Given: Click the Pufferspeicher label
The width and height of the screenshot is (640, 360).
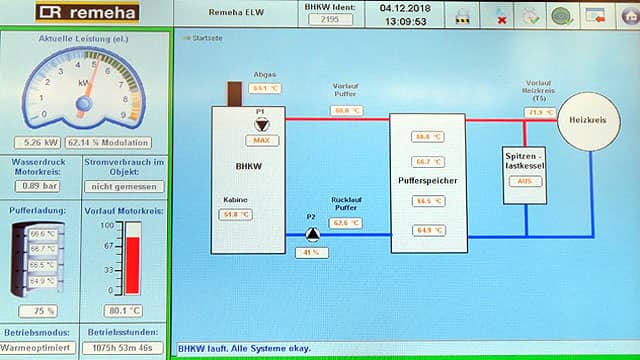Looking at the screenshot, I should [x=428, y=180].
